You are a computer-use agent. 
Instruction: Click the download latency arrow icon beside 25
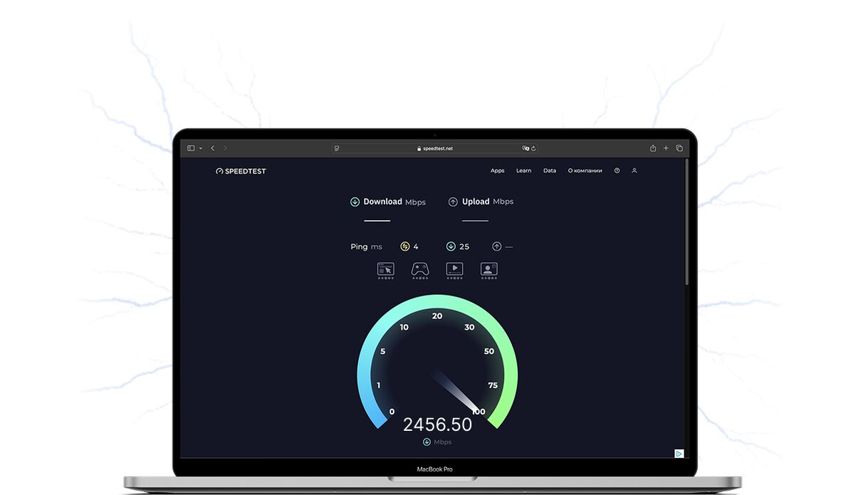coord(451,246)
